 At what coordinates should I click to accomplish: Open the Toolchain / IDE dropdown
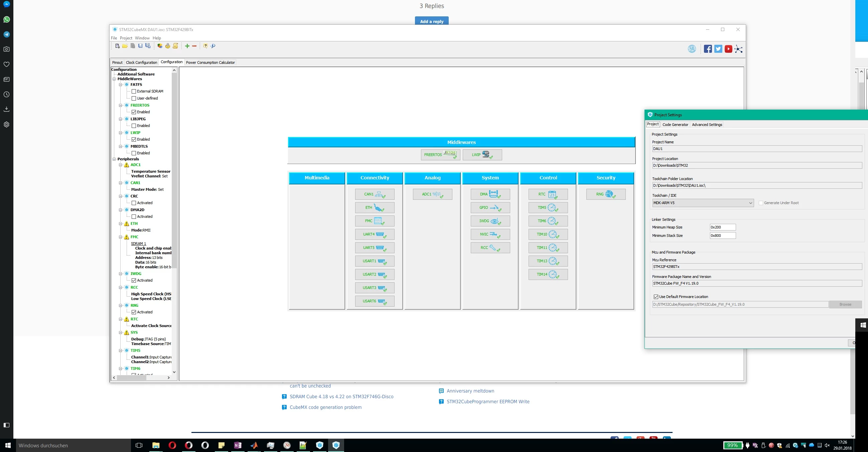click(x=703, y=203)
